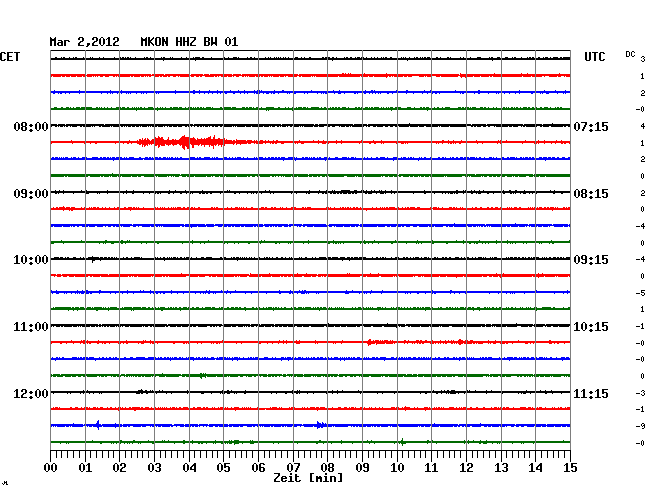Click the blue spike near minute 08 after 12:00
Viewport: 650px width, 494px height.
(320, 425)
